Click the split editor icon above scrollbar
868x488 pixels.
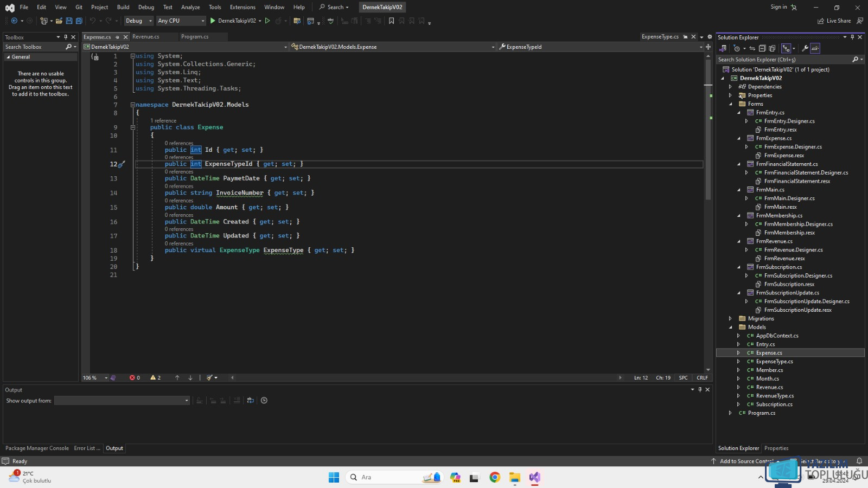708,47
